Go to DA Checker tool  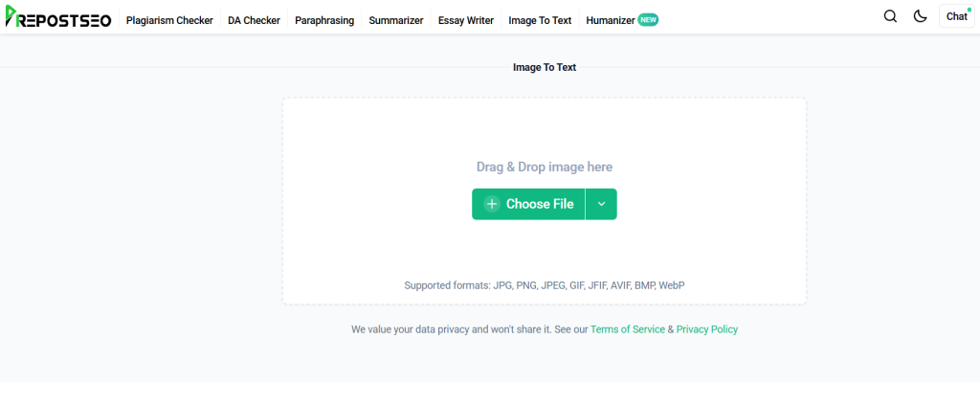click(x=254, y=20)
